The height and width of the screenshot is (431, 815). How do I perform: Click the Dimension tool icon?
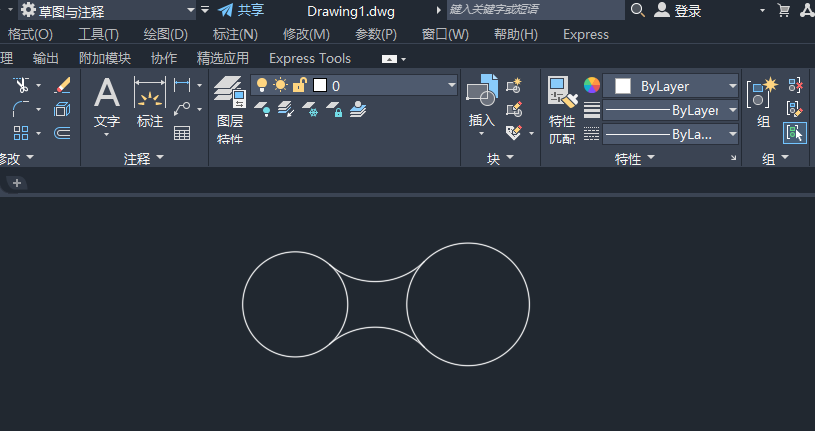point(149,97)
